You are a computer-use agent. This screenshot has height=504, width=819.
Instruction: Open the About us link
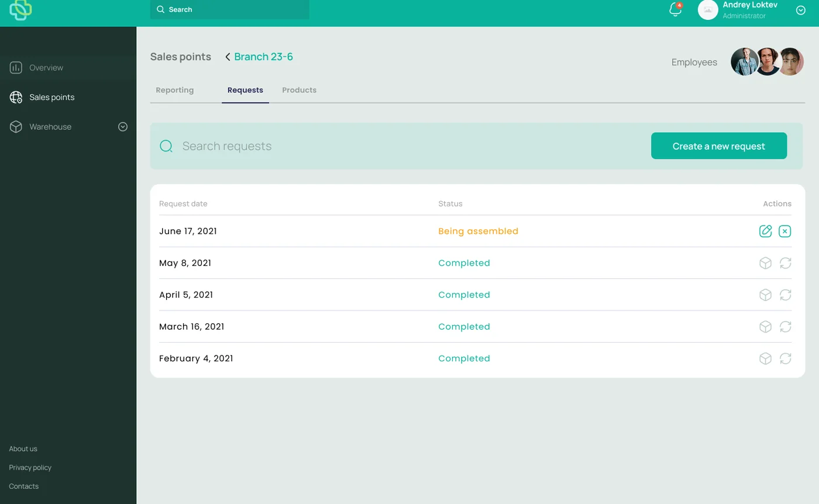23,449
